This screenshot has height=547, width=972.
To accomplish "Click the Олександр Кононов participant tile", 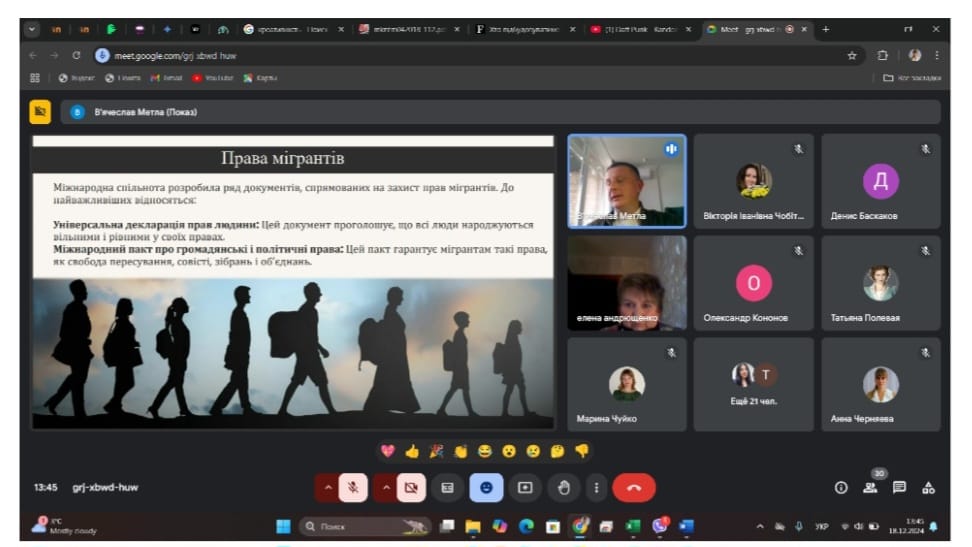I will point(754,283).
